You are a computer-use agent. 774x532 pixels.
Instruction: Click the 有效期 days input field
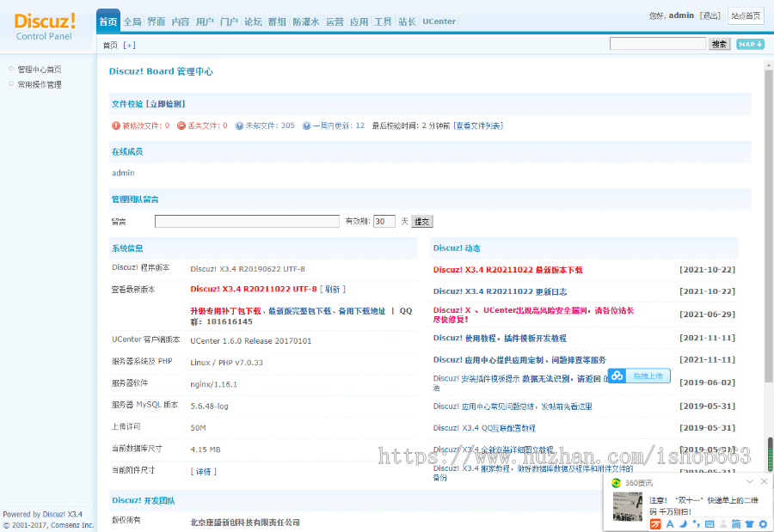[x=384, y=222]
